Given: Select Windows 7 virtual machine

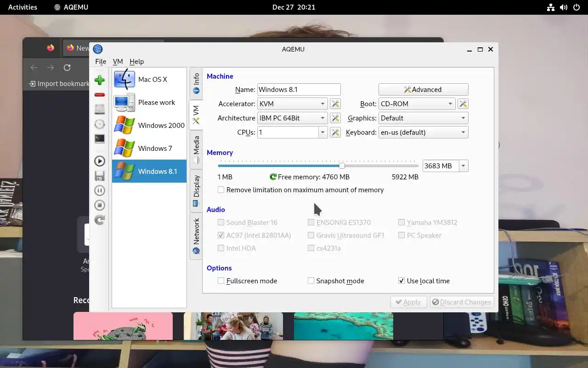Looking at the screenshot, I should coord(149,148).
